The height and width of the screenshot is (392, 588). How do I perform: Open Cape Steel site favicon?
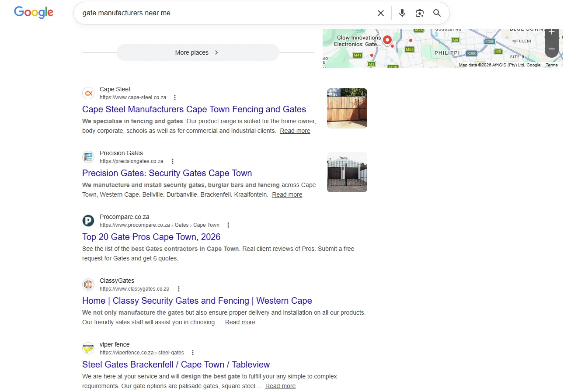point(88,93)
